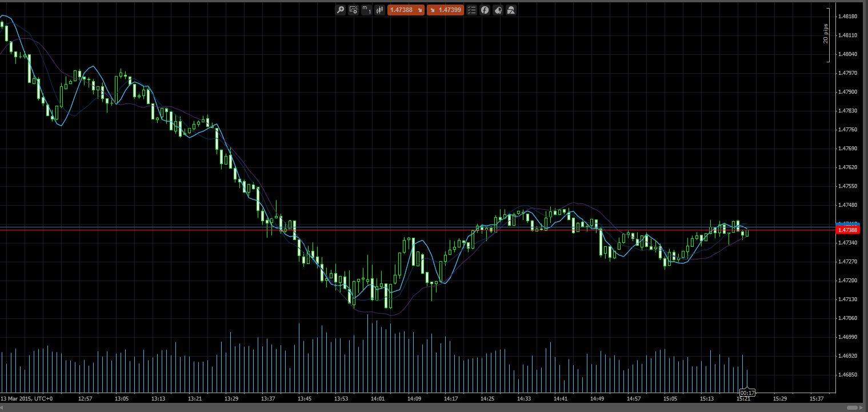Click the zoom magnifier icon in chart toolbar
This screenshot has width=868, height=412.
click(x=340, y=10)
